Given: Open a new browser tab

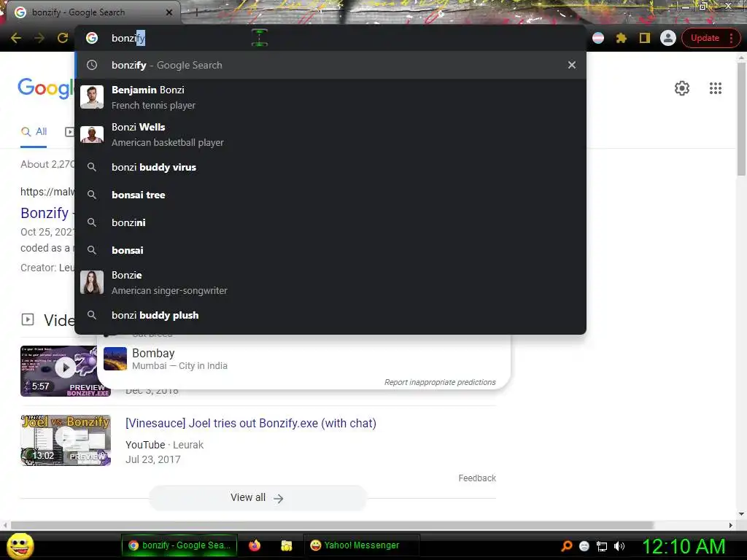Looking at the screenshot, I should coord(197,12).
